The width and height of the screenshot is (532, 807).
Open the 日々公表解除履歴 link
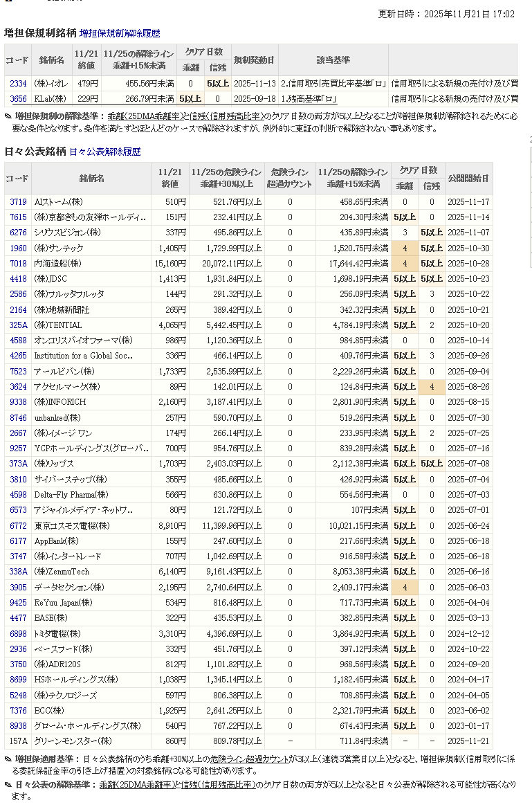[x=104, y=151]
